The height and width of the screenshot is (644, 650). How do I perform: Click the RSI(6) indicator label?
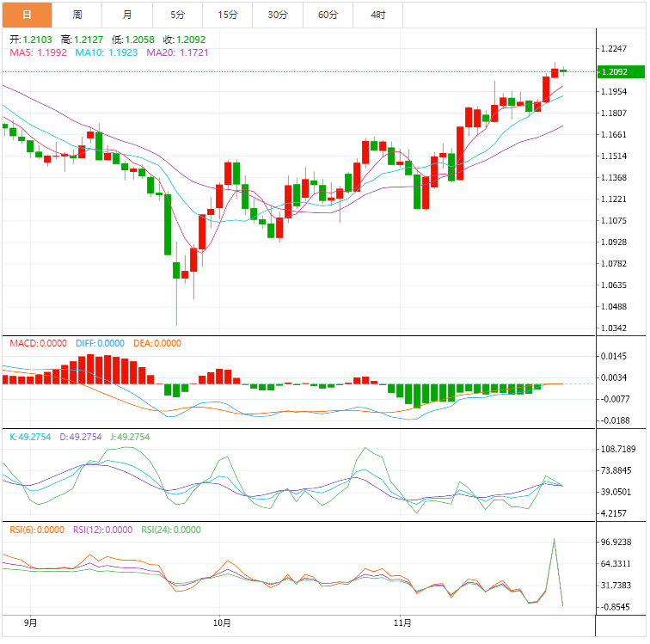tap(38, 530)
